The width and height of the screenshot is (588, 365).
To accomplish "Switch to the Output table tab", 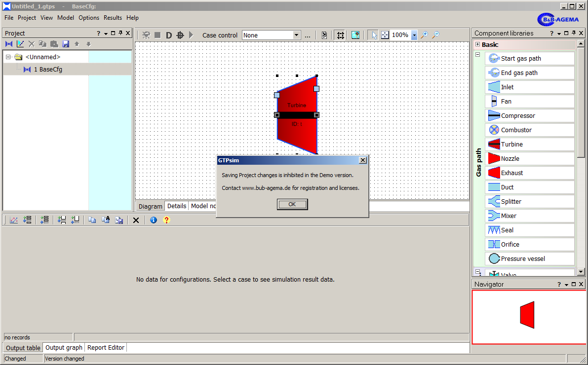I will click(23, 348).
